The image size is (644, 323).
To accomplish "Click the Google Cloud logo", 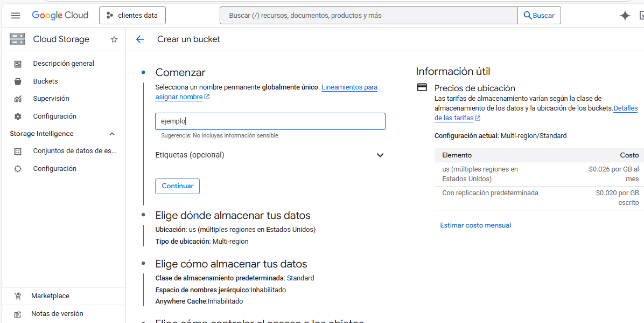I will point(60,15).
